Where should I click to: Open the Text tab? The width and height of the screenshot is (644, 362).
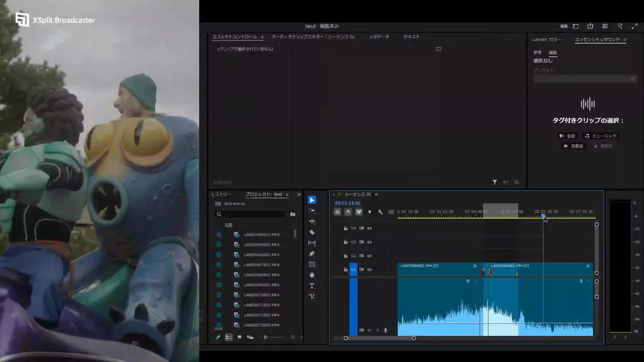coord(411,37)
